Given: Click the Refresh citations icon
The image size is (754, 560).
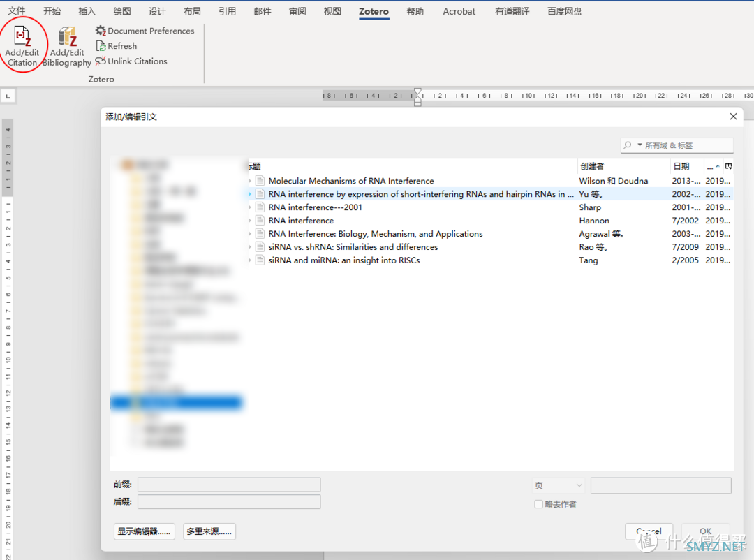Looking at the screenshot, I should pyautogui.click(x=101, y=46).
